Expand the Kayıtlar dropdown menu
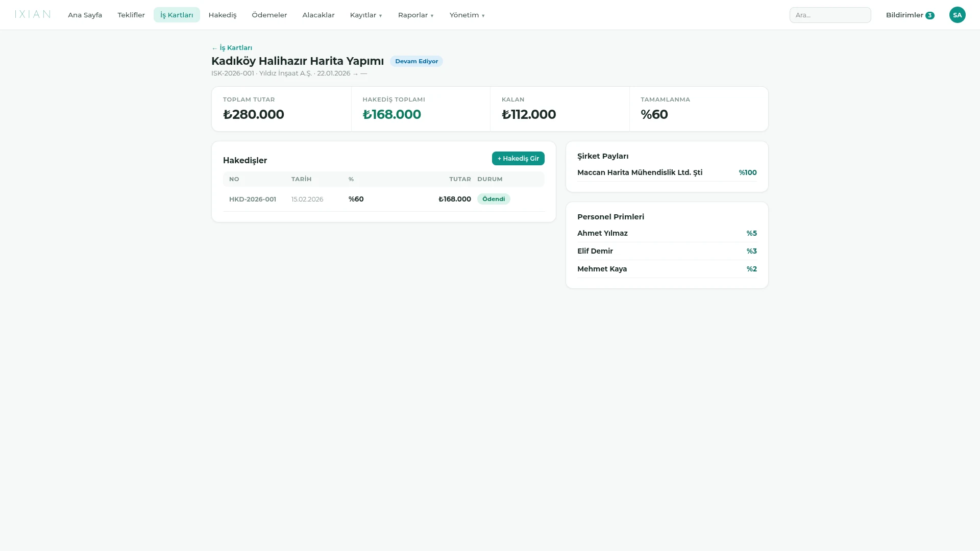Screen dimensions: 980x551 point(366,15)
